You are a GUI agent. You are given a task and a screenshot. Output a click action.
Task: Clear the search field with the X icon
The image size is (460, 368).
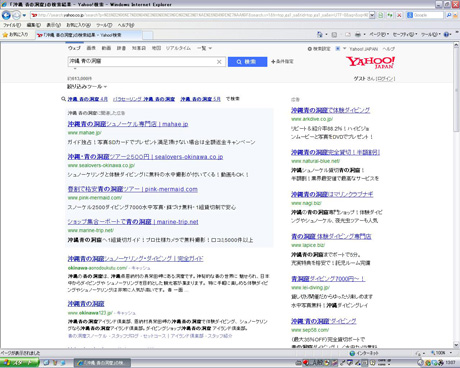click(219, 62)
